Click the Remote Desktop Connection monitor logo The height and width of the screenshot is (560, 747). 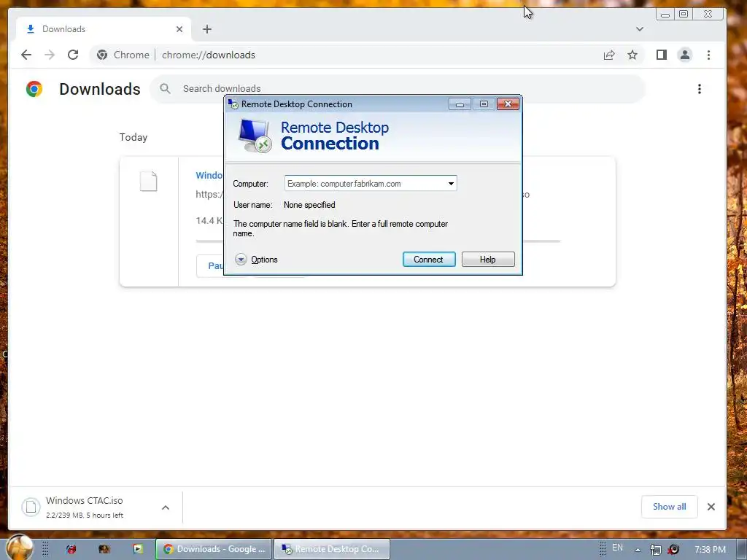[255, 136]
